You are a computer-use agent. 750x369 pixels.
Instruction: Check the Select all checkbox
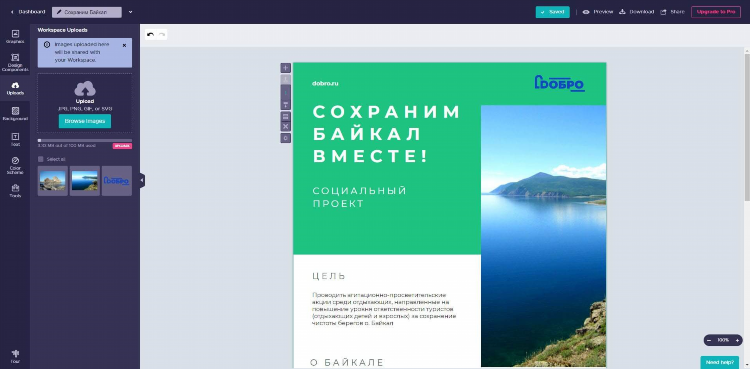41,159
